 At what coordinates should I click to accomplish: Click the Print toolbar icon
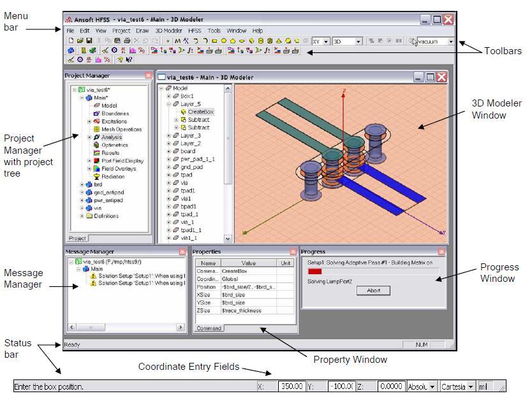tap(126, 41)
